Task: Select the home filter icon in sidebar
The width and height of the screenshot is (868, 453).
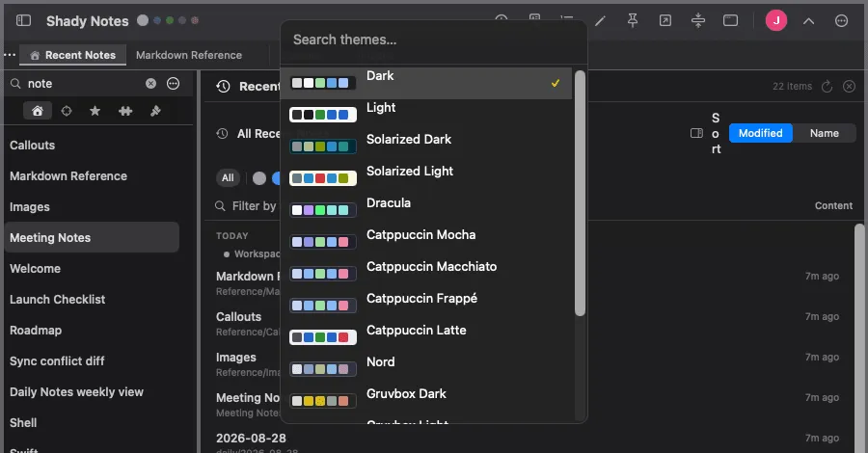Action: click(37, 111)
